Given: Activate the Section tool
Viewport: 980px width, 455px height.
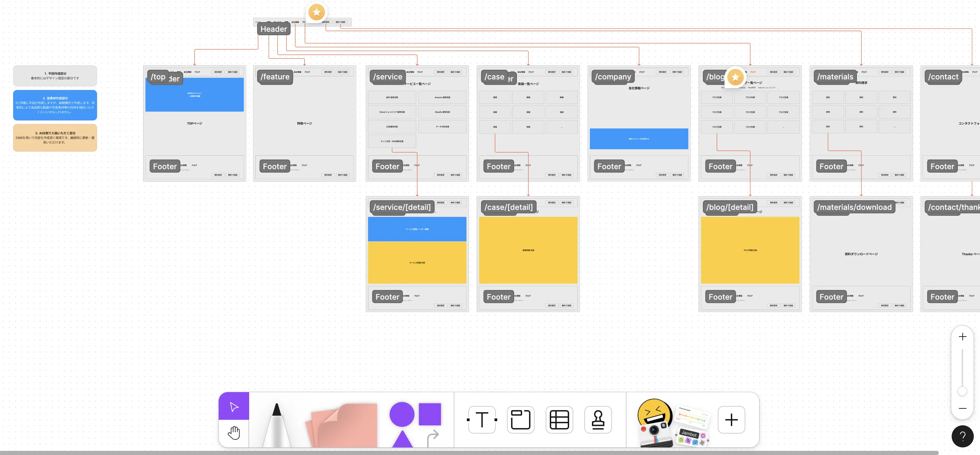Looking at the screenshot, I should 520,420.
